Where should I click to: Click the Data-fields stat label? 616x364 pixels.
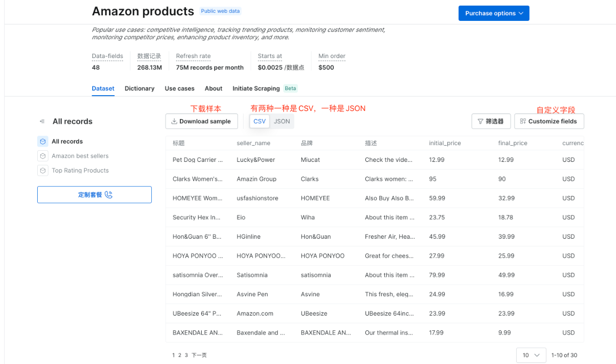108,56
